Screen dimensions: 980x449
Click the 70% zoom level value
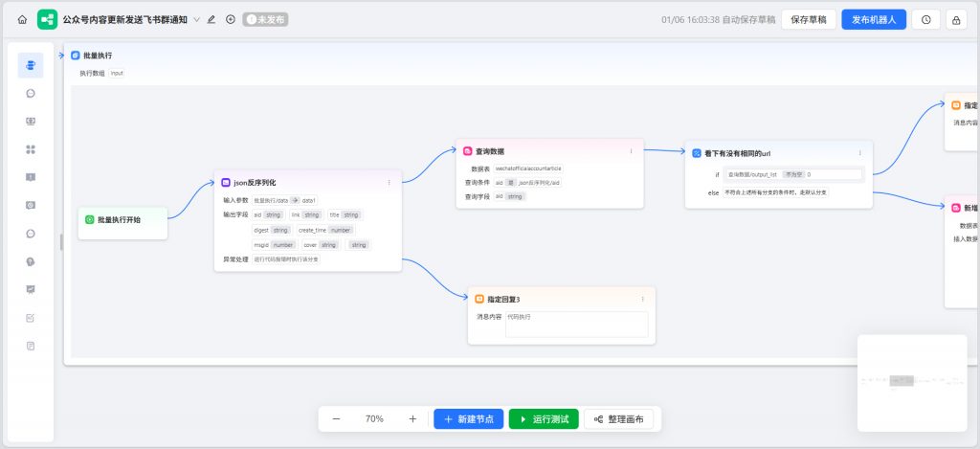374,419
